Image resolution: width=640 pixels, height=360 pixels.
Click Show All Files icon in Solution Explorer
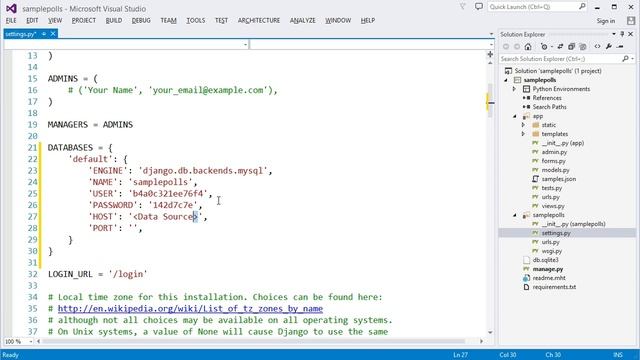point(583,47)
